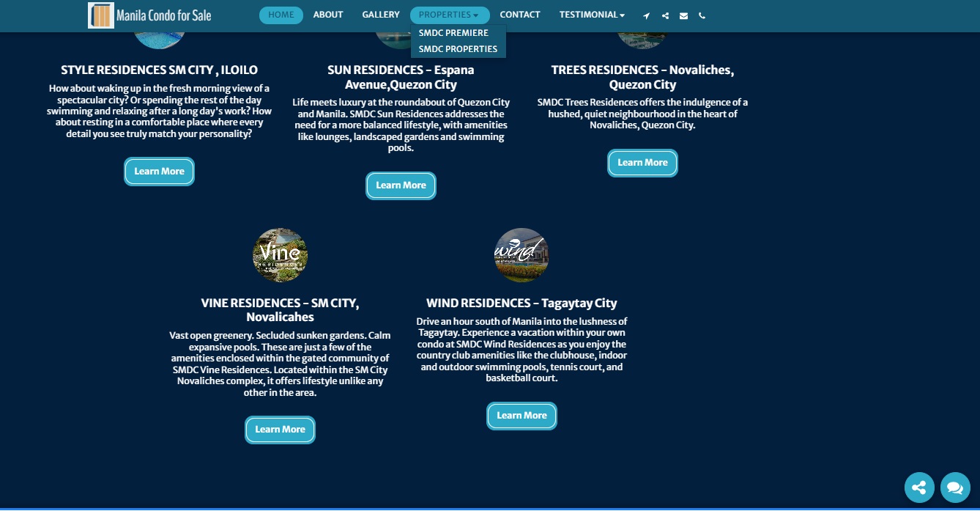Click the TREES RESIDENCES Novaliches heading
The width and height of the screenshot is (980, 511).
642,77
